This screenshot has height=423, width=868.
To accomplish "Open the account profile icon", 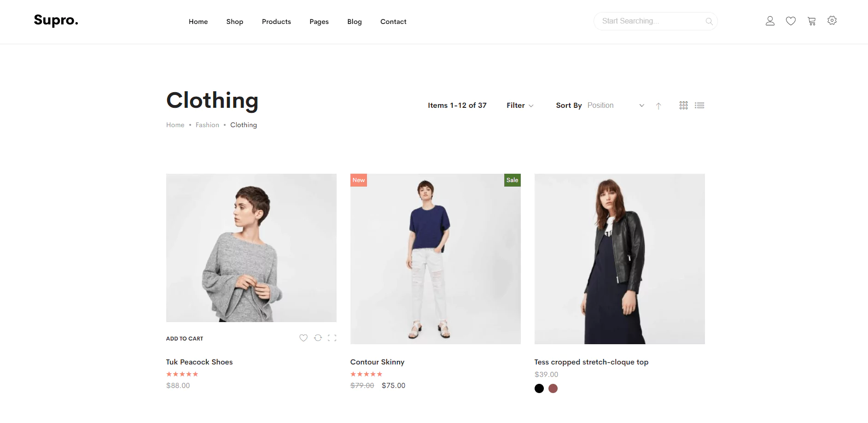I will pyautogui.click(x=770, y=21).
